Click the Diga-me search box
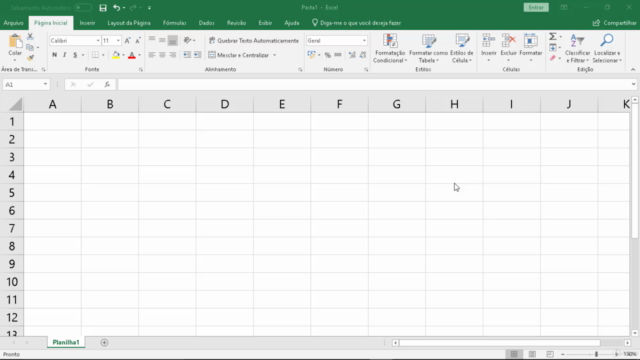This screenshot has width=640, height=360. (x=356, y=23)
